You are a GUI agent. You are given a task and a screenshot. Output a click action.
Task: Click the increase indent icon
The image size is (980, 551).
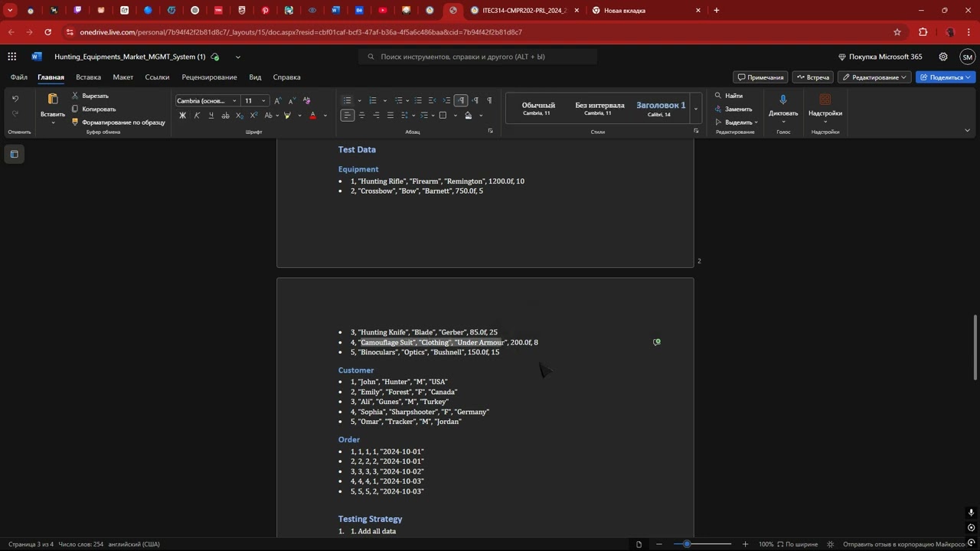446,101
